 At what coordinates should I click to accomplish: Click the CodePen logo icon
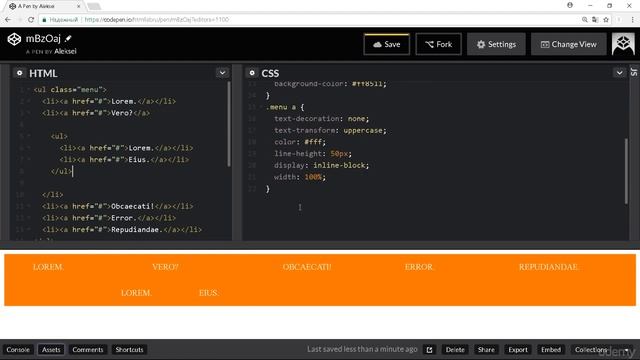click(x=14, y=39)
